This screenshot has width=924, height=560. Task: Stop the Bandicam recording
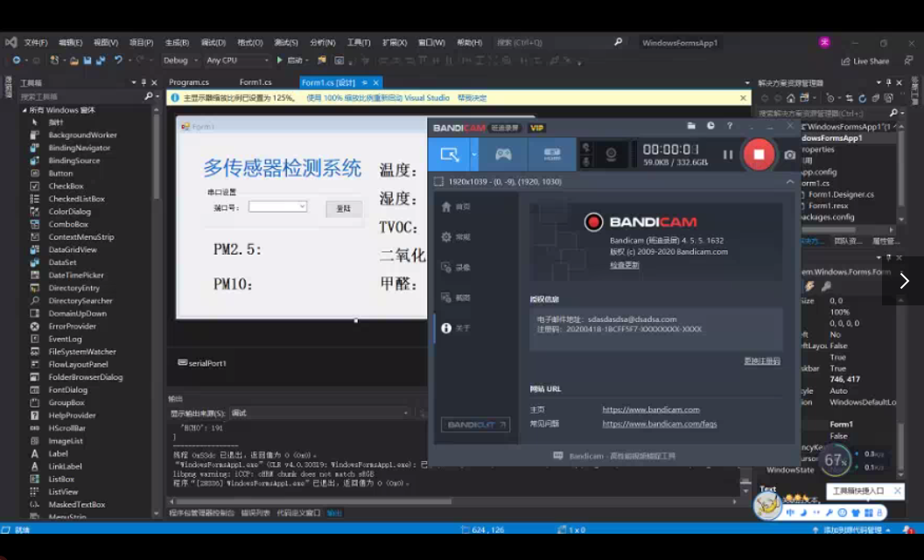tap(759, 155)
